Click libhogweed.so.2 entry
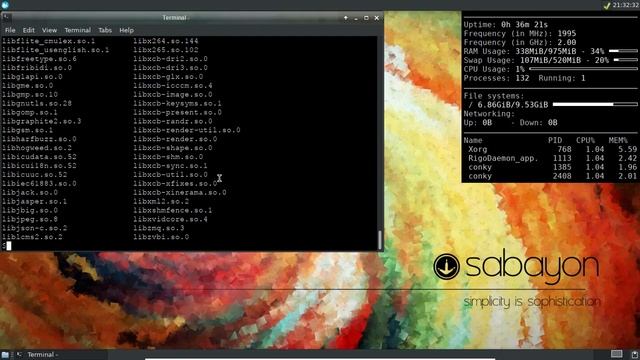This screenshot has width=640, height=360. [37, 148]
